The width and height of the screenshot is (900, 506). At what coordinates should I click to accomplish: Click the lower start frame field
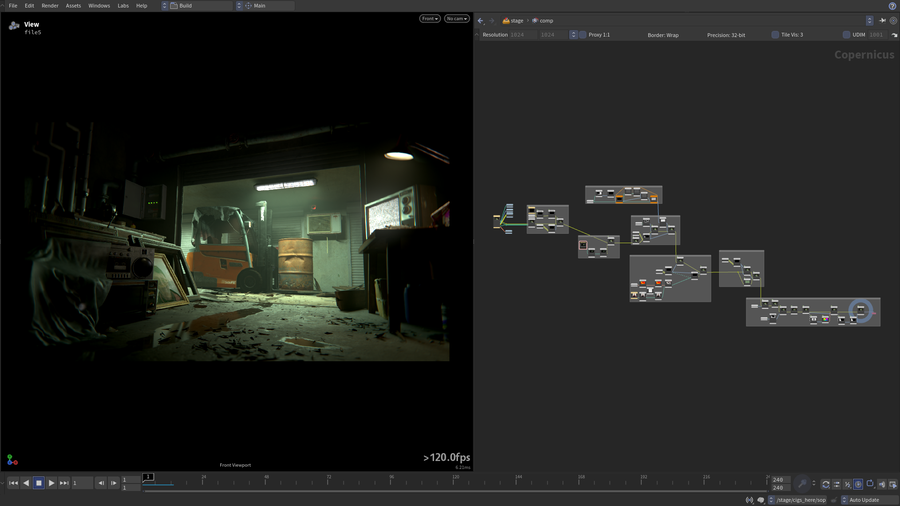click(x=131, y=488)
